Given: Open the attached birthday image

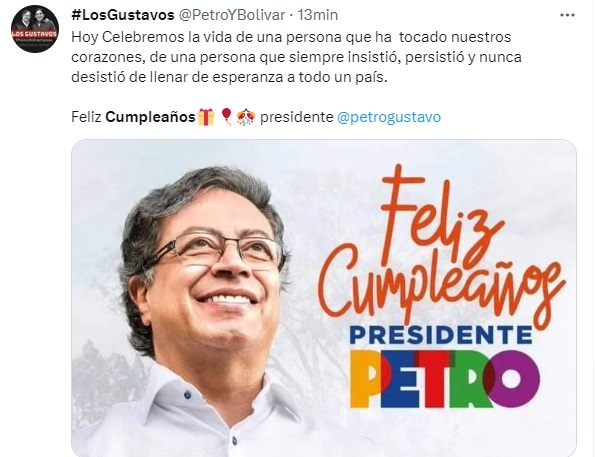Looking at the screenshot, I should (324, 298).
